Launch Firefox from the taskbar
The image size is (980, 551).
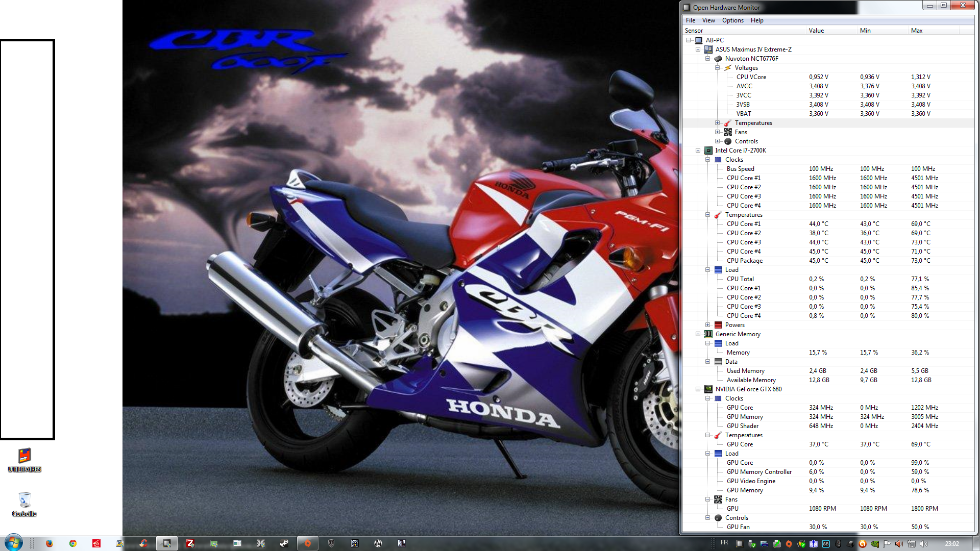pyautogui.click(x=49, y=543)
